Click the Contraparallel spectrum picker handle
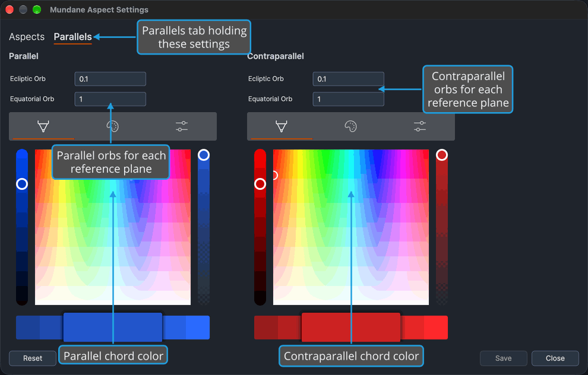 (275, 175)
